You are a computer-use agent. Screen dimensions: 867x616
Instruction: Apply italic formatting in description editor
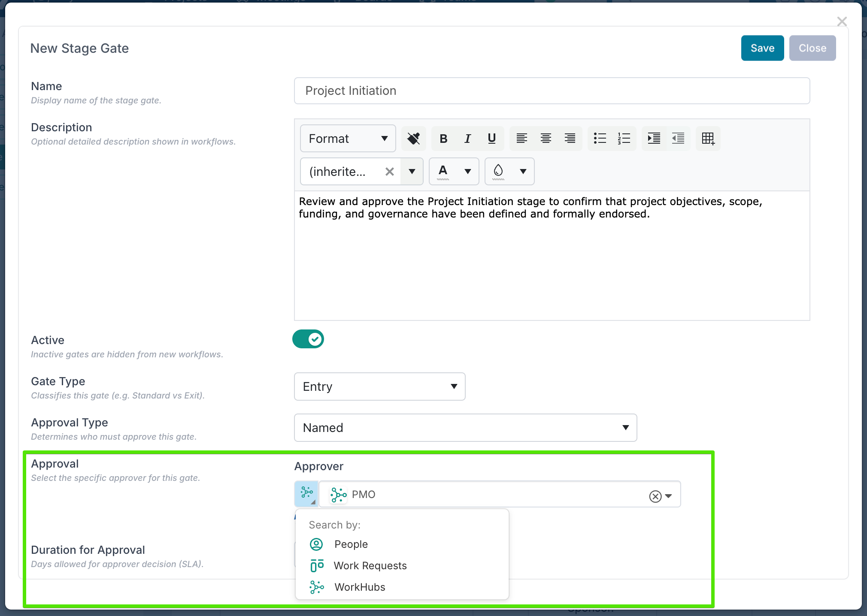[467, 139]
